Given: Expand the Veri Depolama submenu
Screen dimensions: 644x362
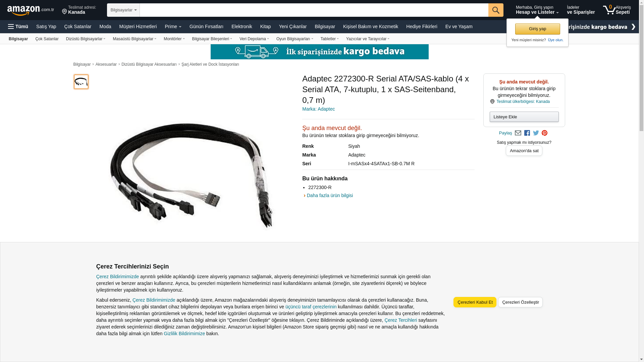Looking at the screenshot, I should [x=254, y=39].
